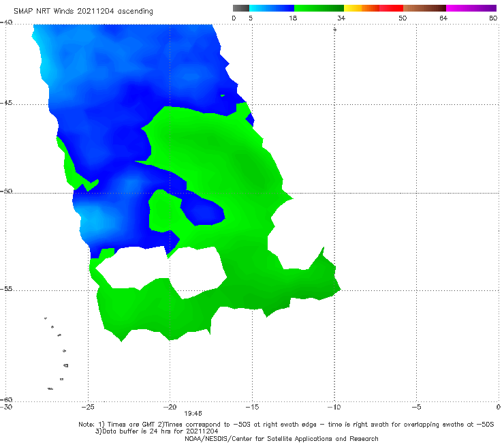Click the brown segment of the color bar
504x443 pixels.
coord(424,8)
